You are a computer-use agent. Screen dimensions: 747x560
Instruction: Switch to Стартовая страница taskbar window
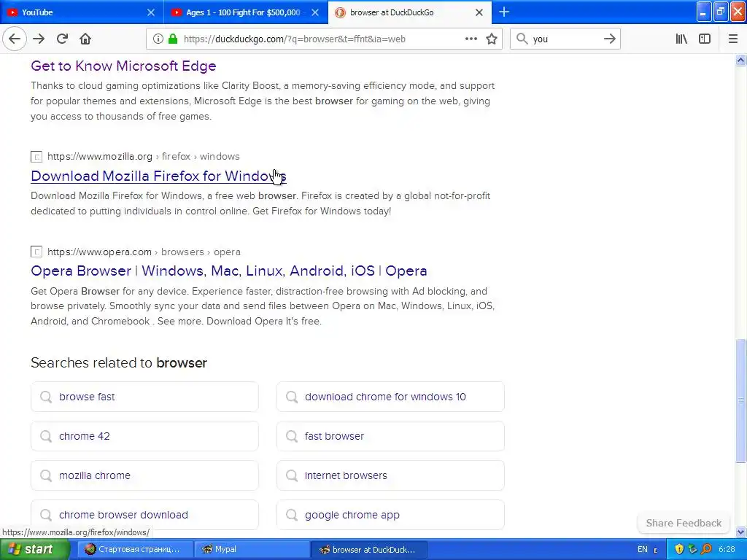(135, 549)
